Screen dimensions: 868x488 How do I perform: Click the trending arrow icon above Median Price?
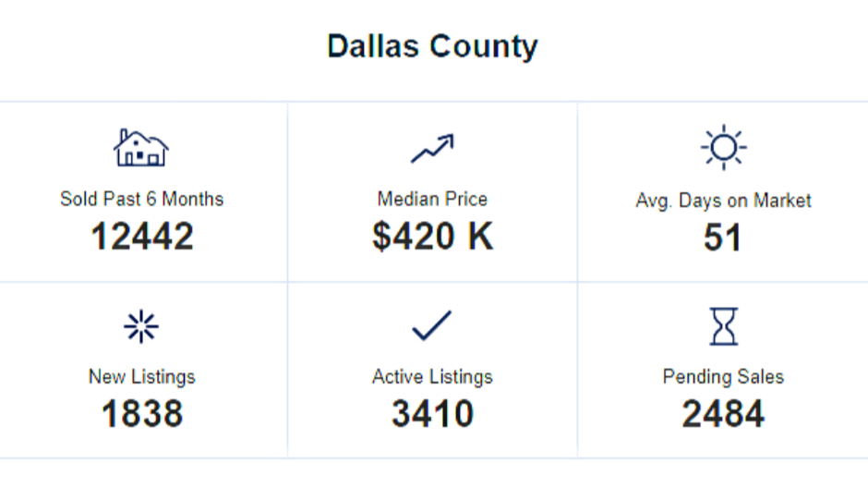[x=432, y=149]
